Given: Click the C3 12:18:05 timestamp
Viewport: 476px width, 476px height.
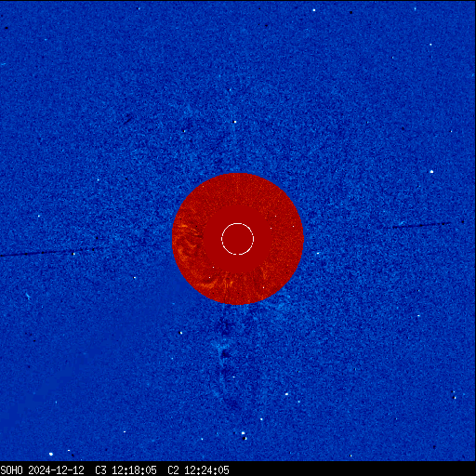Looking at the screenshot, I should (x=126, y=470).
